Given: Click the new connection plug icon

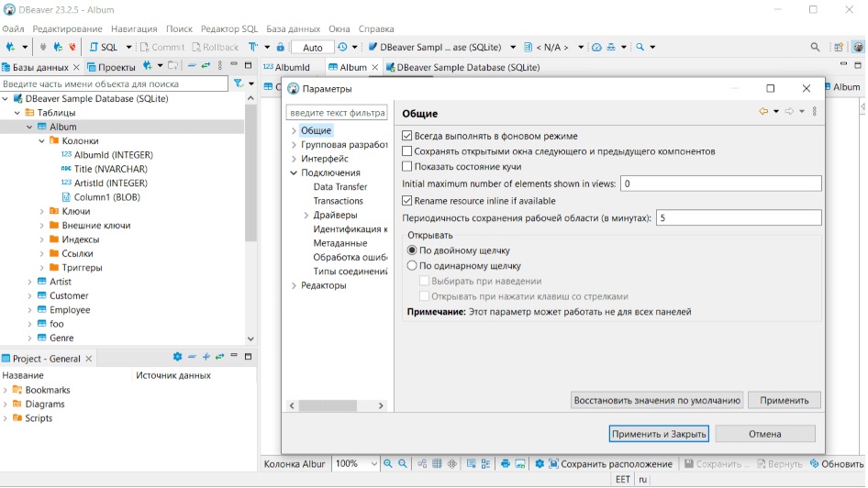Looking at the screenshot, I should coord(11,47).
